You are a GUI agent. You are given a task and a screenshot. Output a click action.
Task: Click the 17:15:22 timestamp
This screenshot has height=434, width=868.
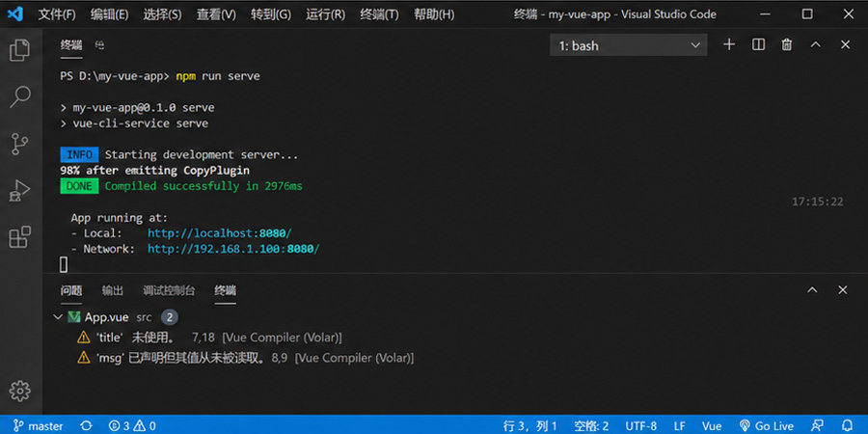pos(817,202)
